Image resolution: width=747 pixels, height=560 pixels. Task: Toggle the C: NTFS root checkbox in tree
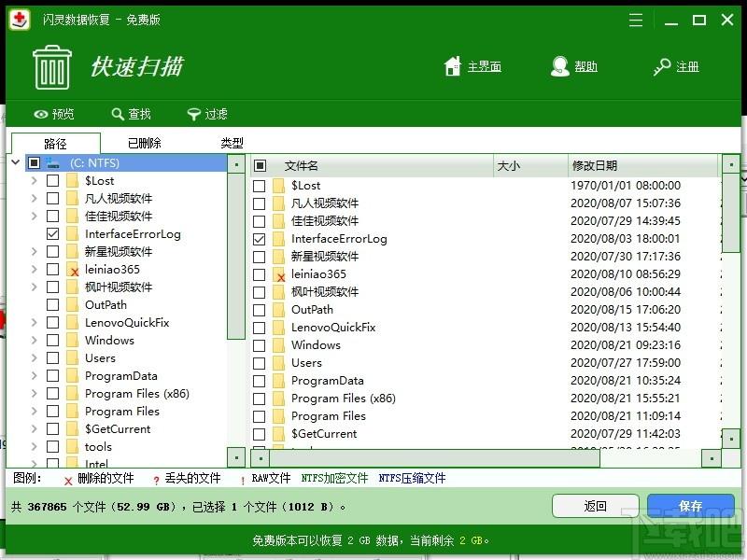[x=34, y=163]
